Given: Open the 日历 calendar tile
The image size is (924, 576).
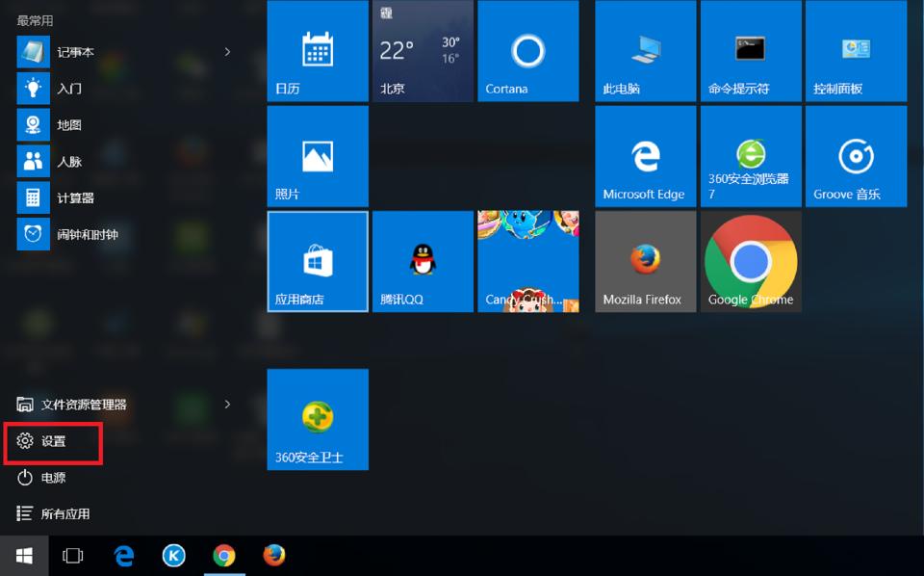Looking at the screenshot, I should pyautogui.click(x=317, y=51).
